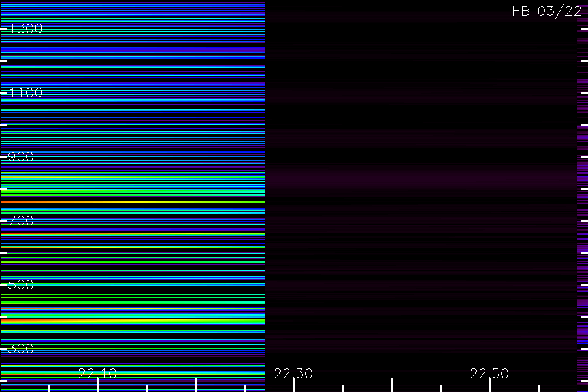Click the 22:10 time label

(97, 373)
